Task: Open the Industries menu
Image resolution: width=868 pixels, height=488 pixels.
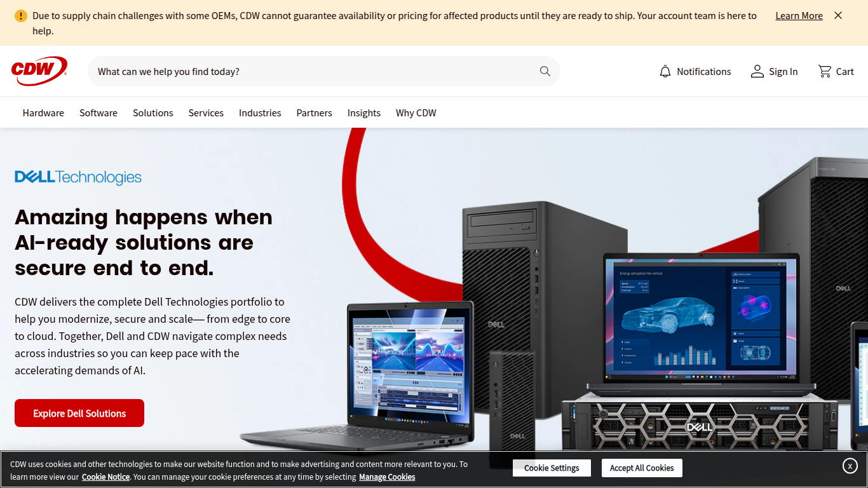Action: click(260, 112)
